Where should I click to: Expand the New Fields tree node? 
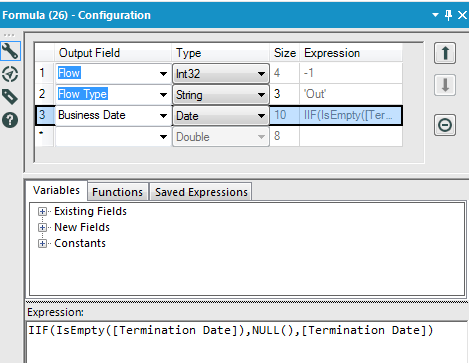click(42, 227)
